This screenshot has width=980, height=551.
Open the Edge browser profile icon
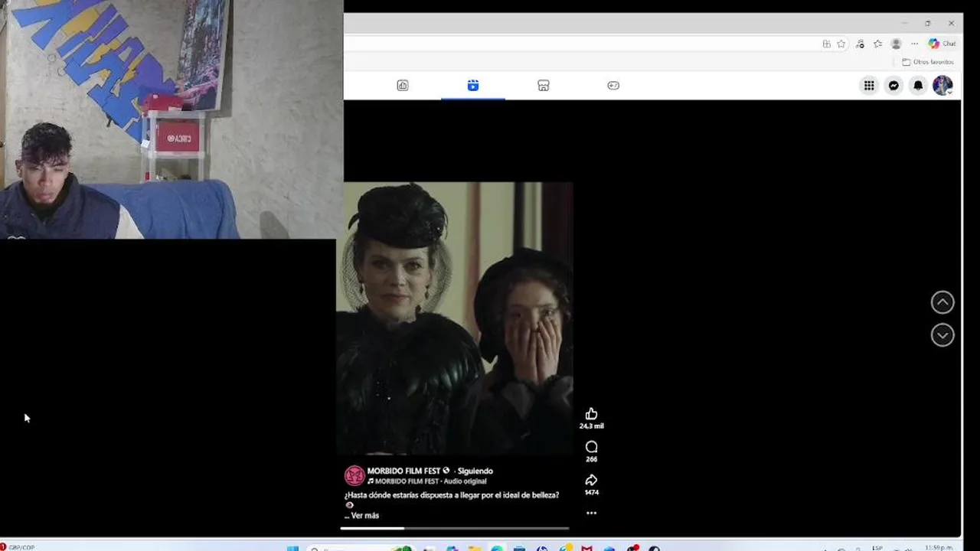tap(896, 44)
